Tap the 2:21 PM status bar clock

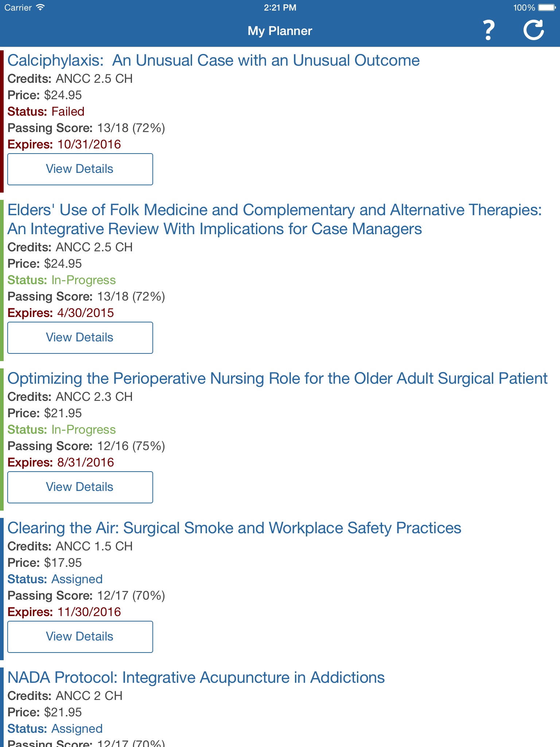[x=280, y=8]
